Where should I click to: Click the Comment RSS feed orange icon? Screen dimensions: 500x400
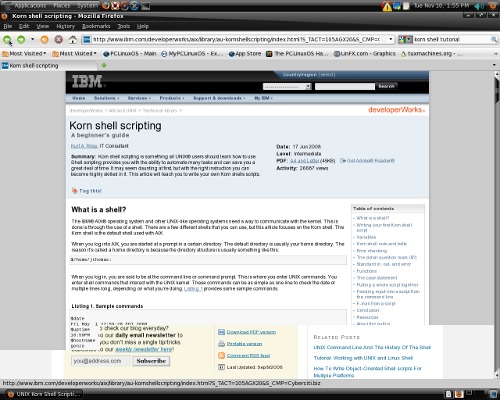click(221, 355)
